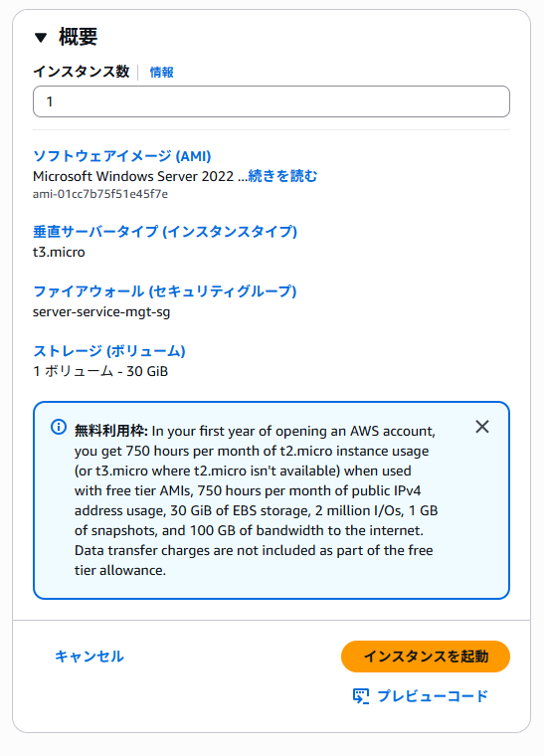Open the ソフトウェアイメージ (AMI) link
The width and height of the screenshot is (544, 756).
point(122,156)
